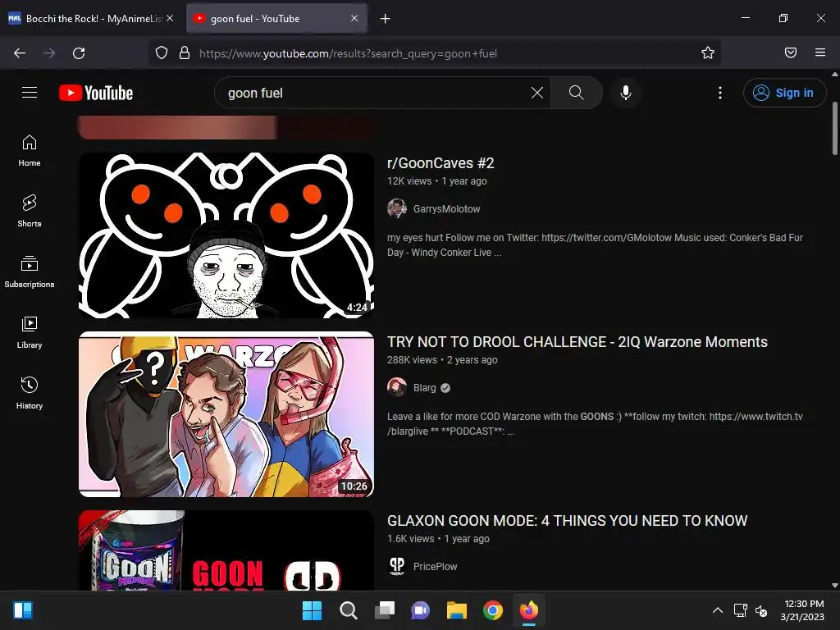Save to Pocket icon
Image resolution: width=840 pixels, height=630 pixels.
(791, 52)
